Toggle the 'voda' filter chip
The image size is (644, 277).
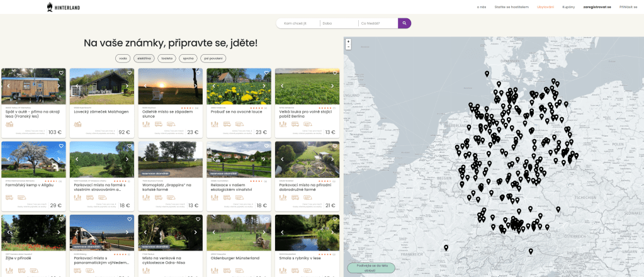(123, 58)
